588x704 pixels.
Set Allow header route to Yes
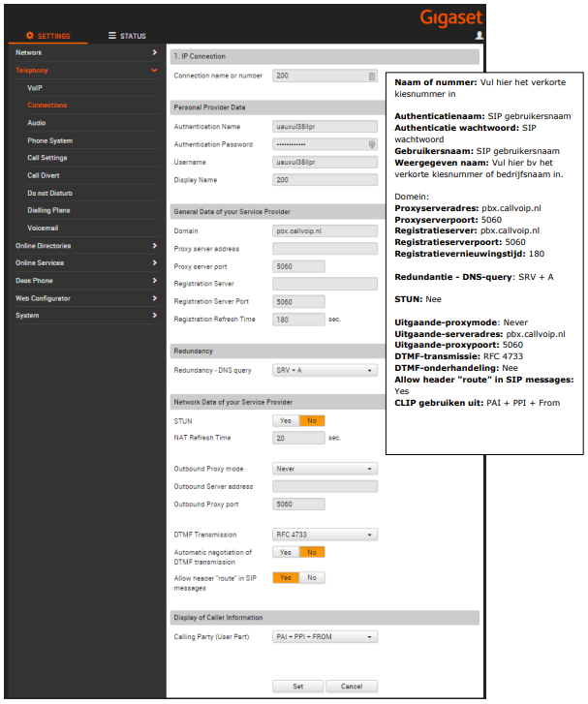(286, 578)
